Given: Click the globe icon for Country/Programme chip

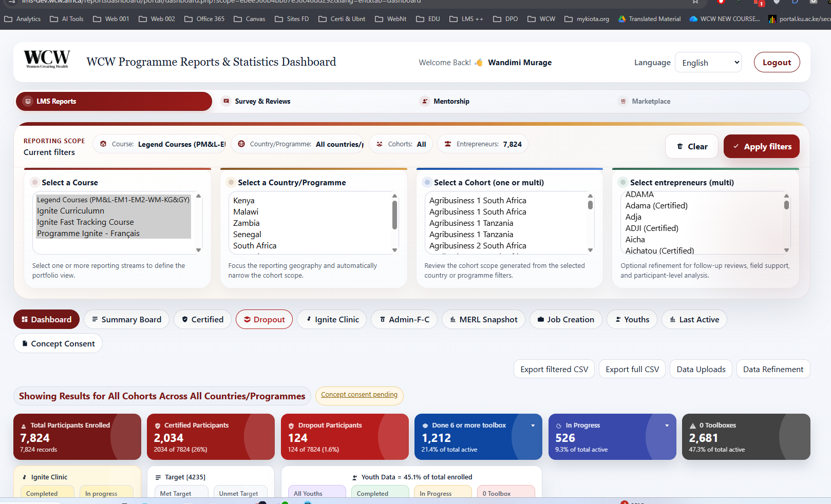Looking at the screenshot, I should [x=241, y=144].
